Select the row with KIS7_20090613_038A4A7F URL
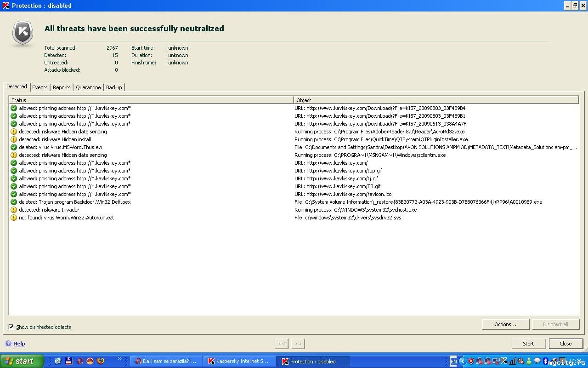The height and width of the screenshot is (368, 588). pos(294,124)
